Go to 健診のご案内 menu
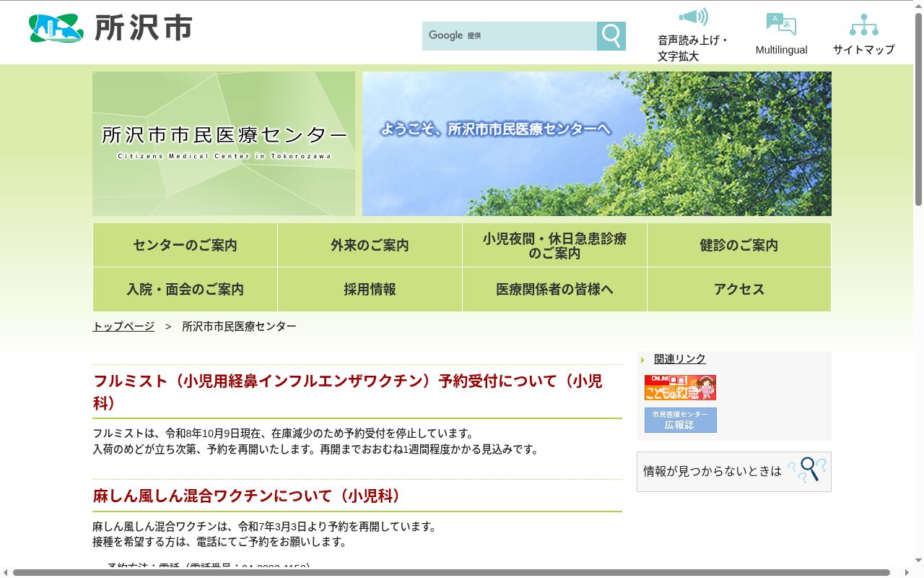The width and height of the screenshot is (924, 578). coord(739,245)
